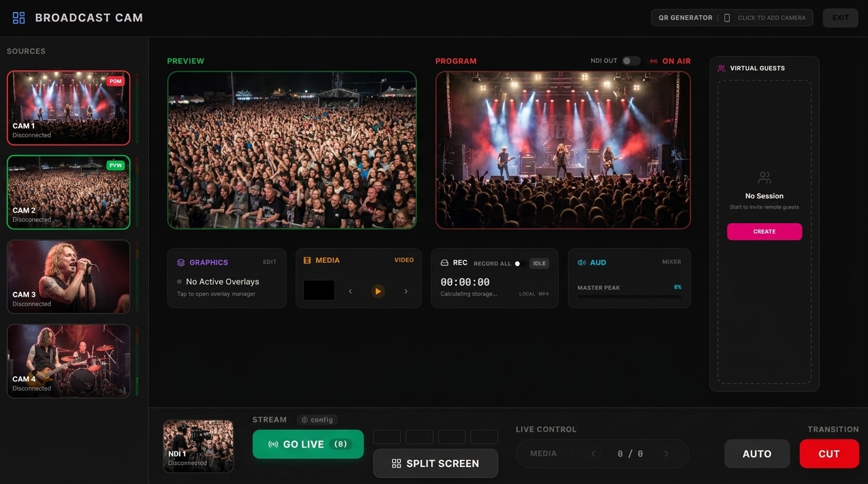The height and width of the screenshot is (484, 868).
Task: Click previous arrow in the Live Control bar
Action: [593, 454]
